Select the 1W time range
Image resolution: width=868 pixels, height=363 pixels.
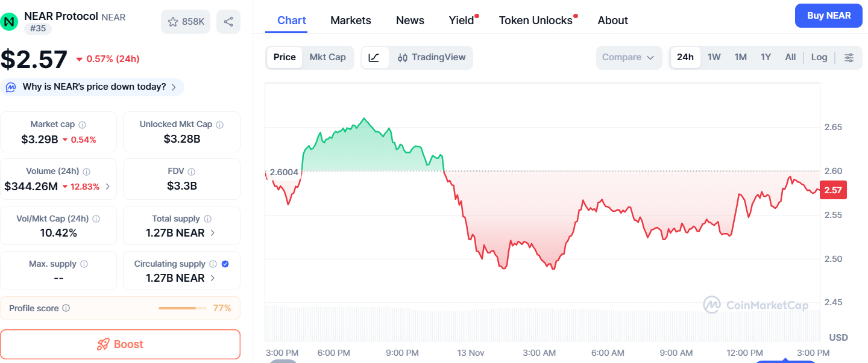tap(714, 57)
